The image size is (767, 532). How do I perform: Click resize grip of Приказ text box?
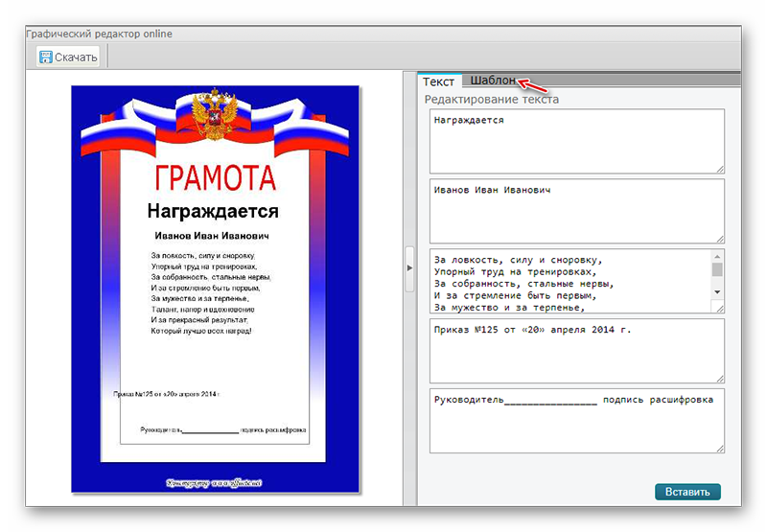pyautogui.click(x=719, y=377)
